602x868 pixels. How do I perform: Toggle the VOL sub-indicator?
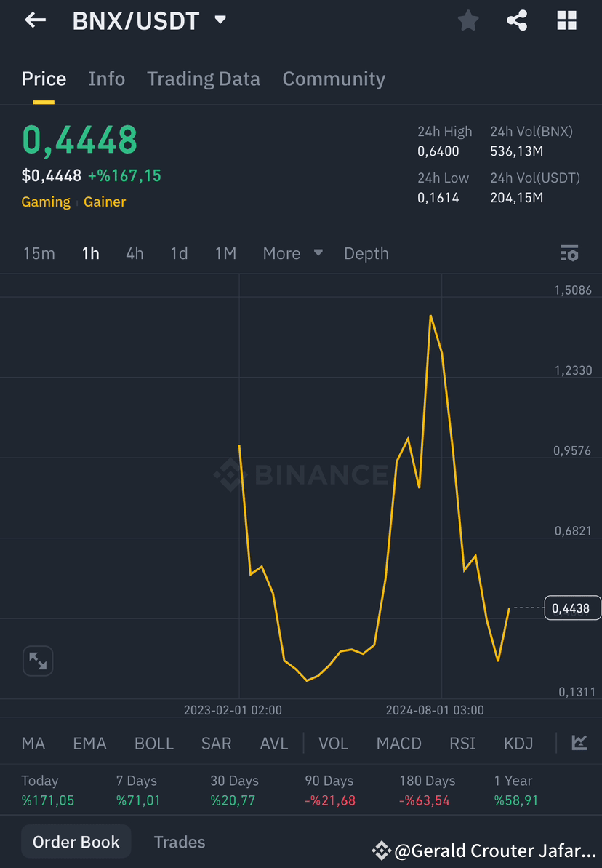[333, 744]
